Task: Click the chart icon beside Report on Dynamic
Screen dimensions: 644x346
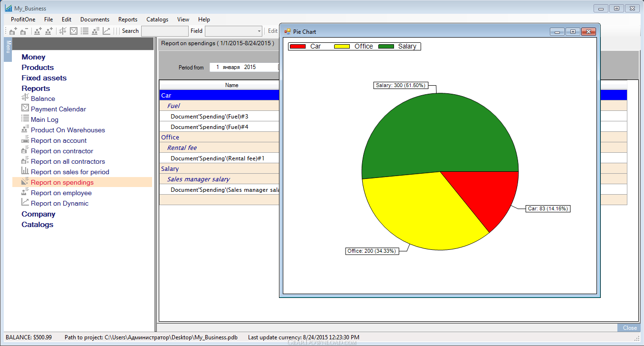Action: [25, 202]
